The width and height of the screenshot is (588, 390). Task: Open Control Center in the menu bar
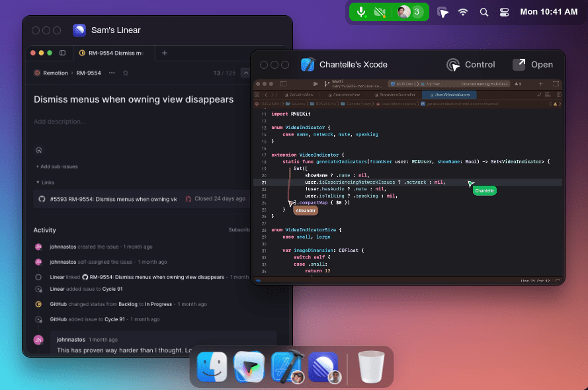[x=505, y=12]
